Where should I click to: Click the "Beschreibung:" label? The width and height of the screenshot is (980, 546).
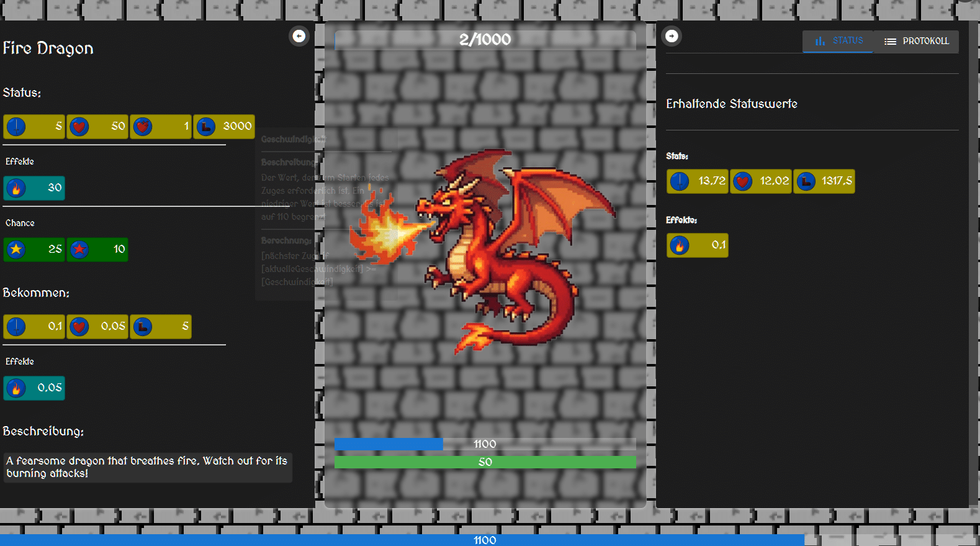point(43,431)
